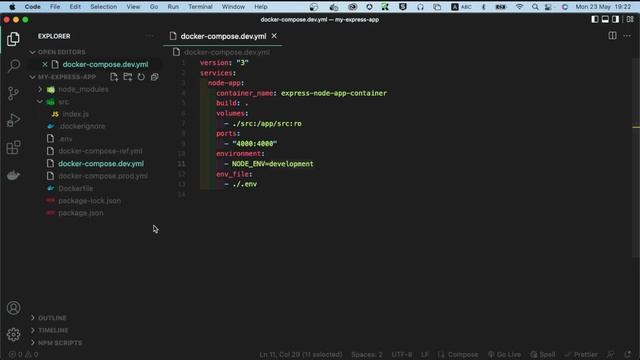Open the File menu
Screen dimensions: 640x360
55,7
